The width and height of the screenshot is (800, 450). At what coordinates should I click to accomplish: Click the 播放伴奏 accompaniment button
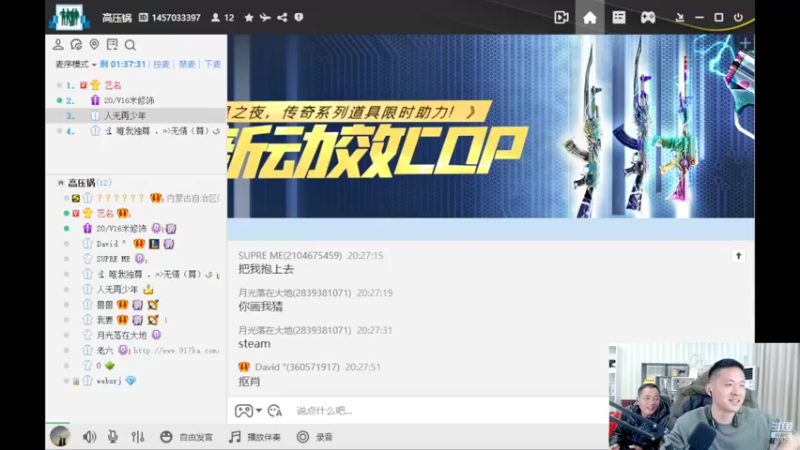point(255,437)
